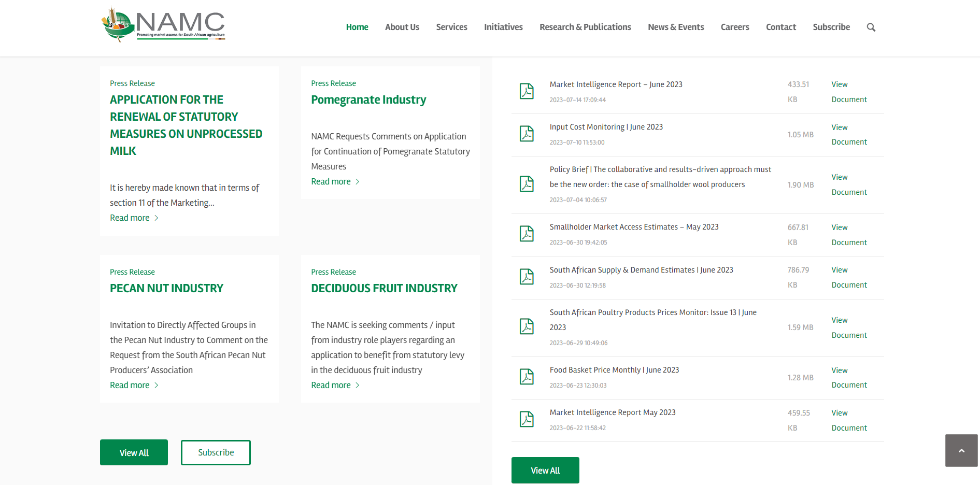Screen dimensions: 980x485
Task: View Document for Market Intelligence Report May 2023
Action: 849,420
